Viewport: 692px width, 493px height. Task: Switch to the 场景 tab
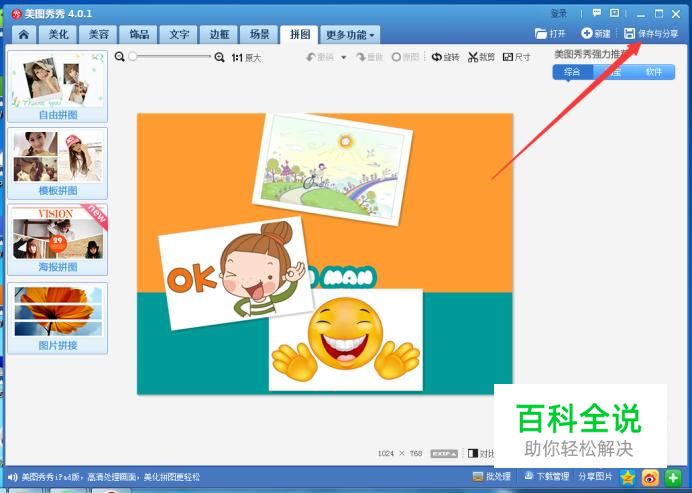[x=259, y=34]
